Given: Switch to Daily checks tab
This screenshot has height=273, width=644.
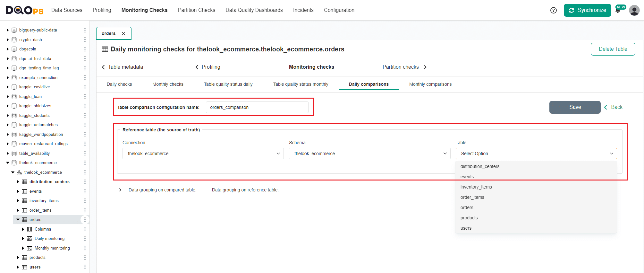Looking at the screenshot, I should point(119,84).
